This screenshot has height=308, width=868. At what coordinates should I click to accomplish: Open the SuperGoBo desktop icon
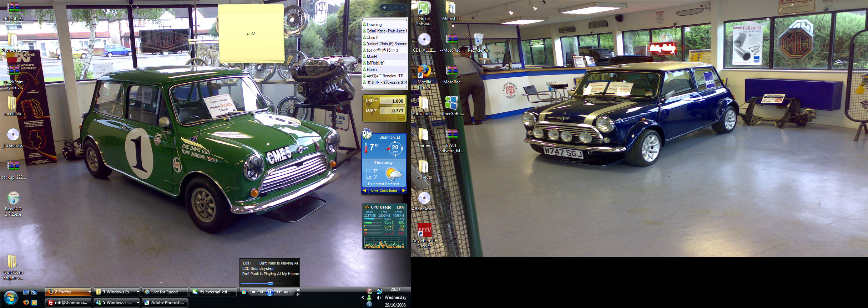[x=451, y=106]
